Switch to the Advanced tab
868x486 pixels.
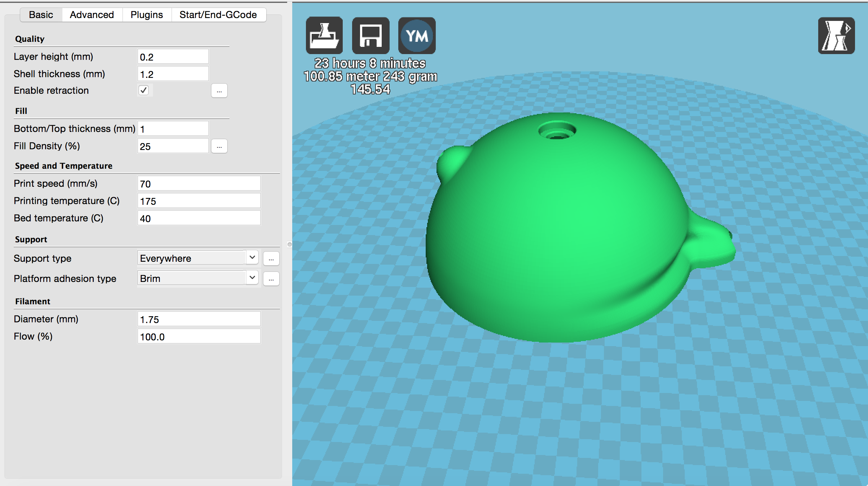(92, 15)
